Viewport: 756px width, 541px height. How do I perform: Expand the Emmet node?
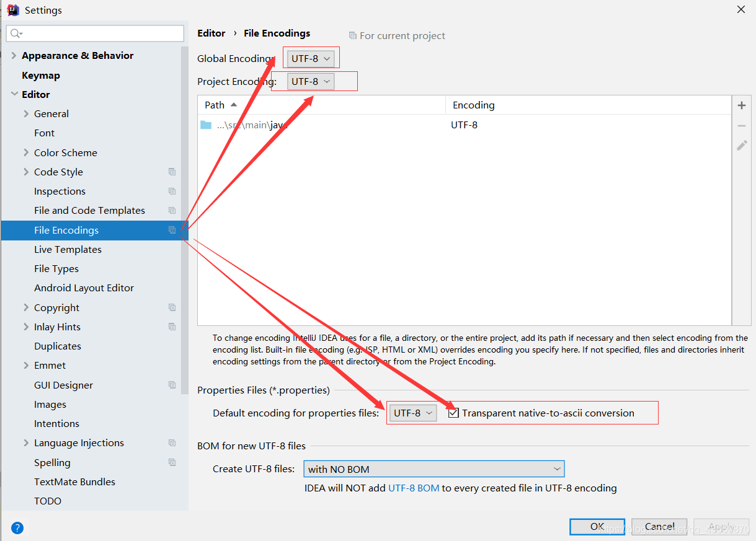(26, 366)
